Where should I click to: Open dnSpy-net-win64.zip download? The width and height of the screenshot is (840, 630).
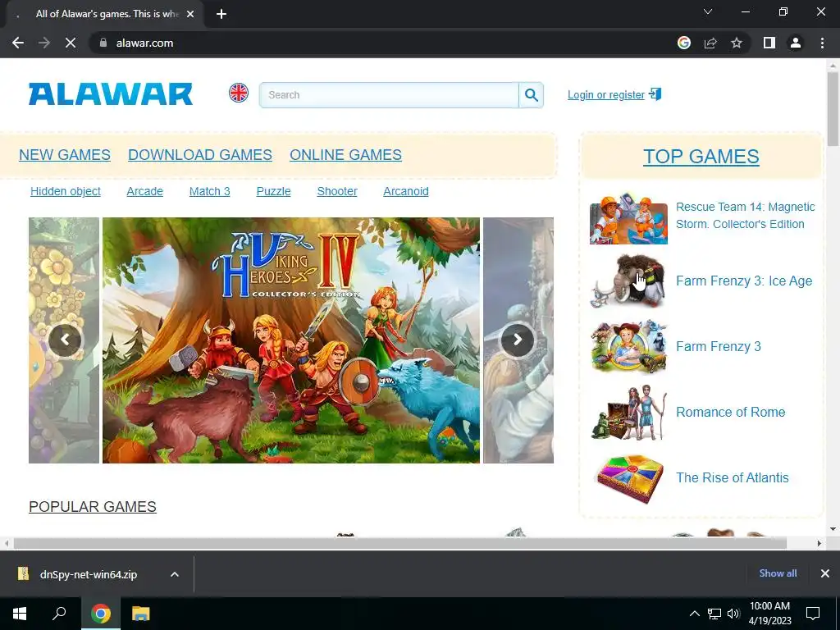click(x=89, y=574)
